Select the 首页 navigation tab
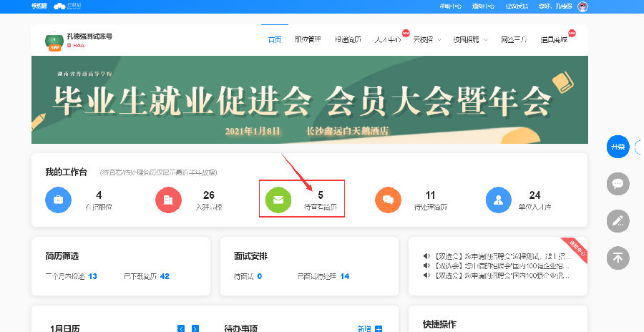644x332 pixels. [x=274, y=40]
